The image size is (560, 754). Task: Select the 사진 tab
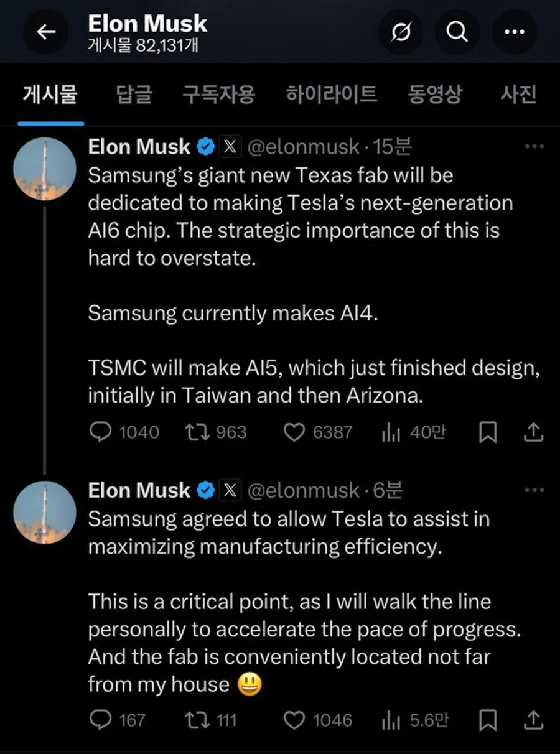(518, 95)
